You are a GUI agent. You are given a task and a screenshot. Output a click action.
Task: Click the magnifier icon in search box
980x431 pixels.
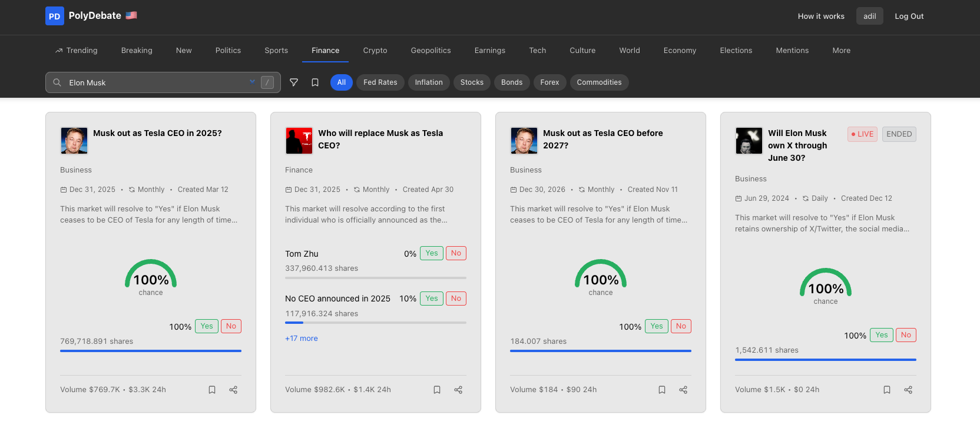pos(57,82)
